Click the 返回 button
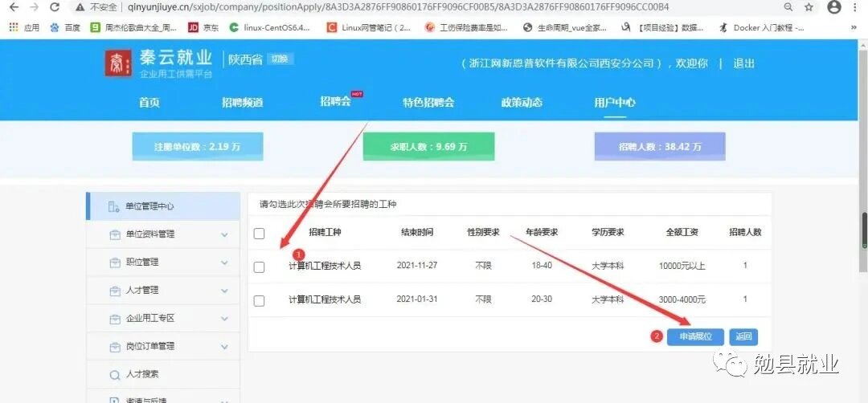This screenshot has height=403, width=868. click(x=743, y=337)
